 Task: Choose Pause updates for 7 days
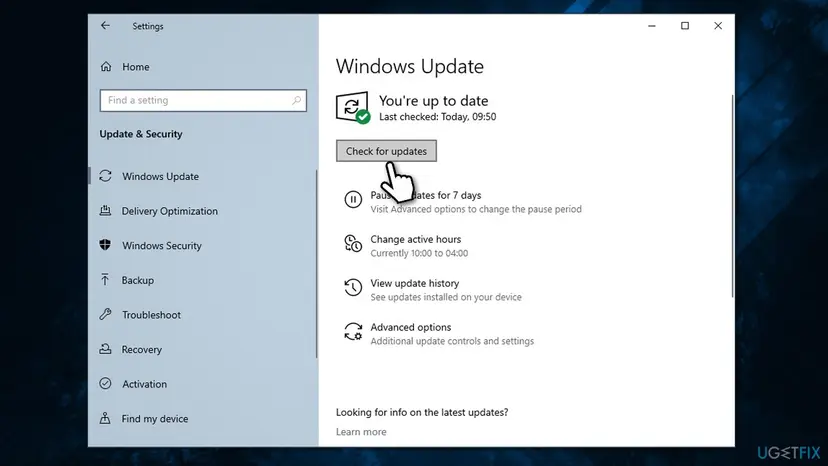426,195
